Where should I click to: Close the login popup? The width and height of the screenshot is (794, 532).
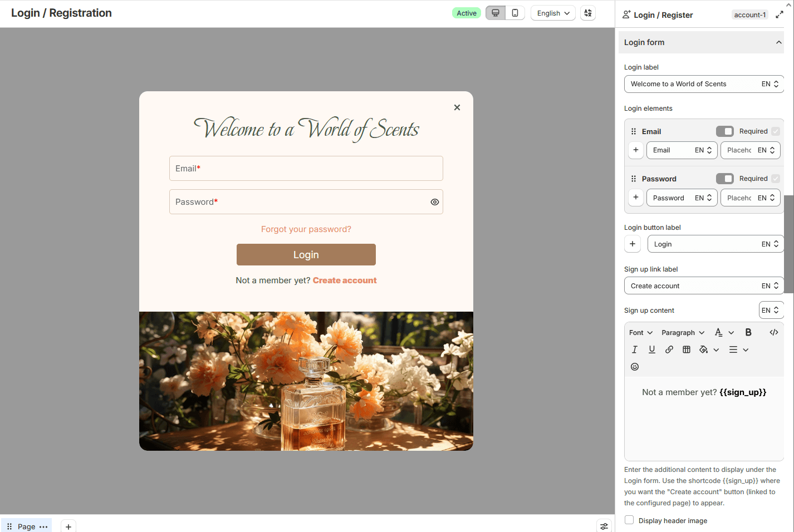tap(457, 107)
